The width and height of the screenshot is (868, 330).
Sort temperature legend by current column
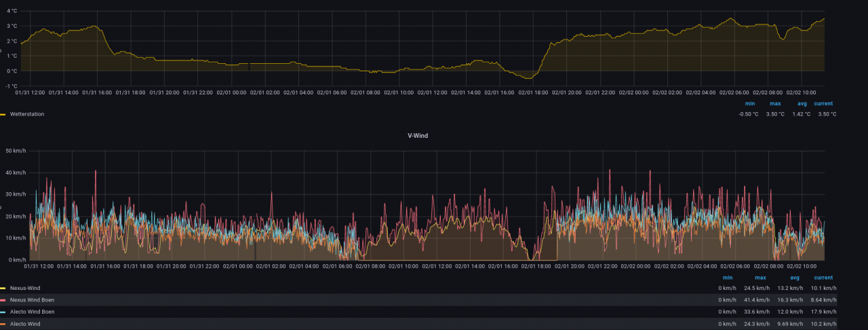click(823, 104)
